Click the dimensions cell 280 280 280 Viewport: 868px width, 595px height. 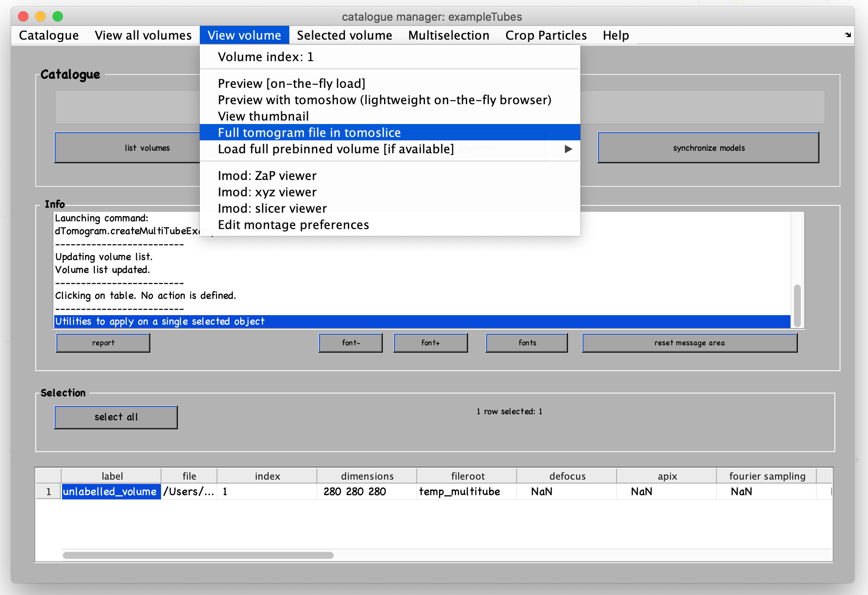coord(367,492)
